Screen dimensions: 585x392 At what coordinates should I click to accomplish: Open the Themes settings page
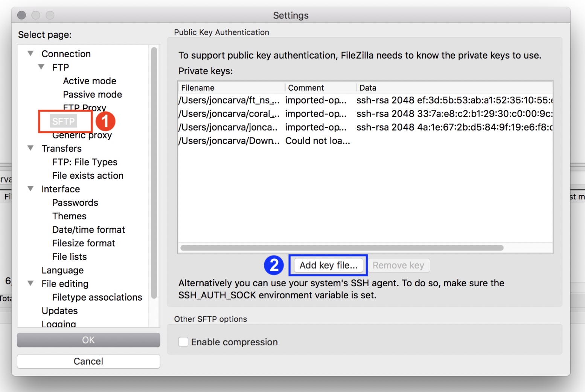70,216
